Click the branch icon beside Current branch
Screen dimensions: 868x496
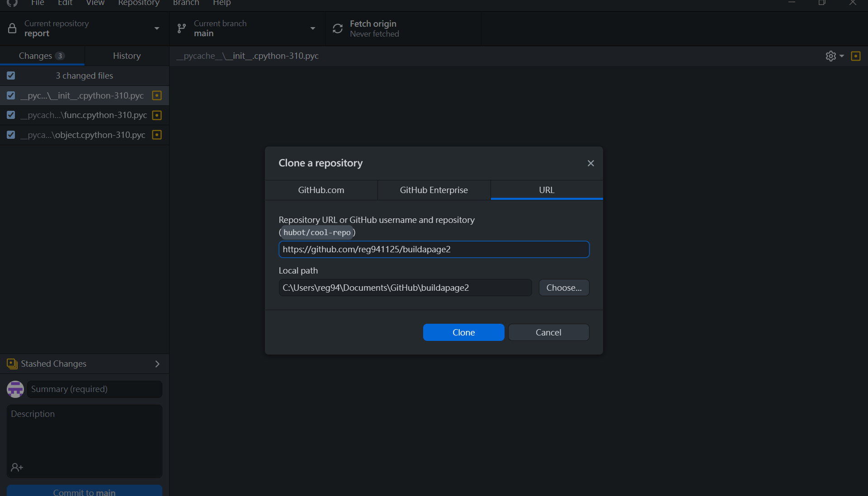[x=181, y=28]
